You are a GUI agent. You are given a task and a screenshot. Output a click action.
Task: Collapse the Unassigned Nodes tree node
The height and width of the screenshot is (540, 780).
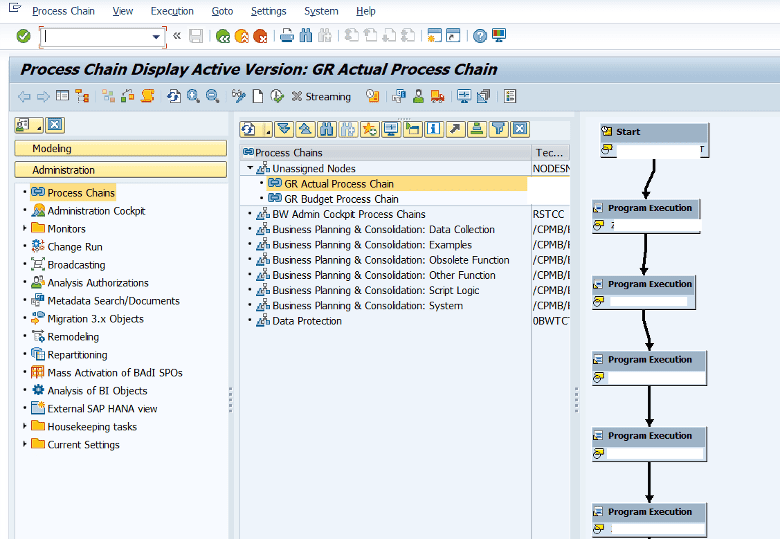click(250, 169)
